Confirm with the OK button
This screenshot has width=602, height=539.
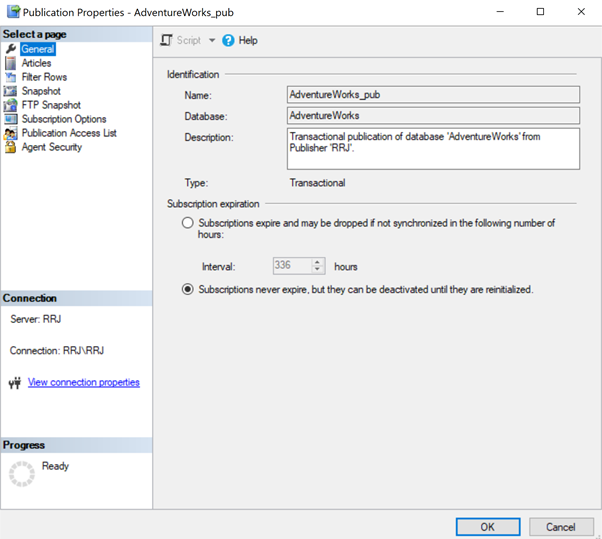click(x=488, y=527)
